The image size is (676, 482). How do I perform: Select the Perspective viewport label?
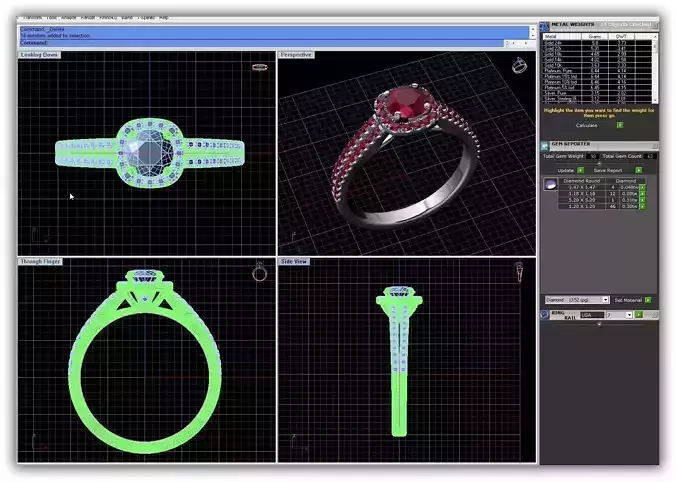coord(296,55)
